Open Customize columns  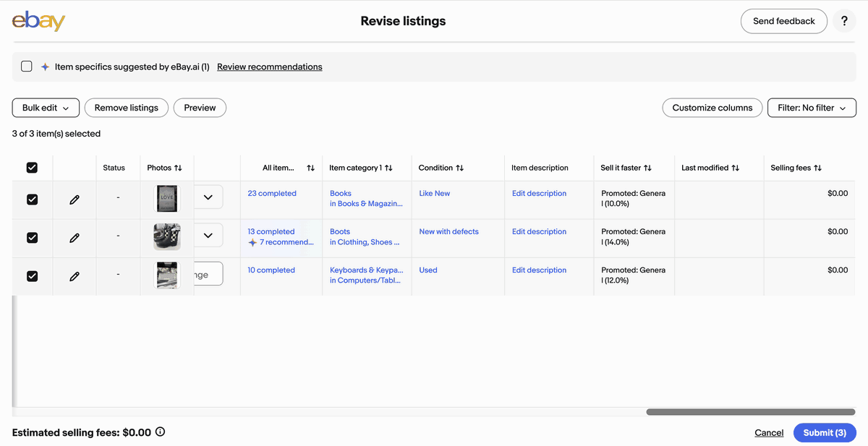tap(712, 108)
